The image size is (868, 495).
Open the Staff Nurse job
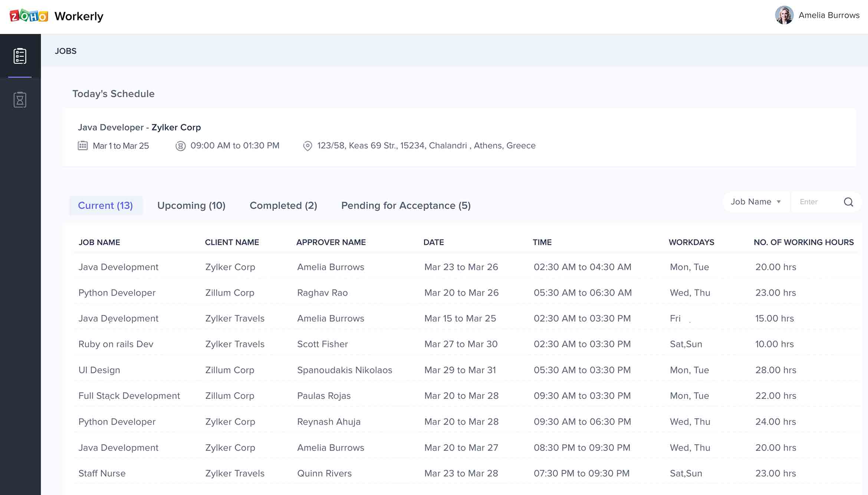click(102, 473)
